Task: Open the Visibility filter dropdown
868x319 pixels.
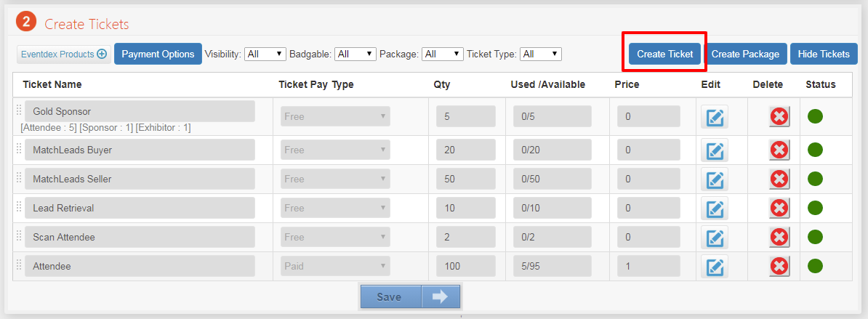Action: tap(265, 54)
